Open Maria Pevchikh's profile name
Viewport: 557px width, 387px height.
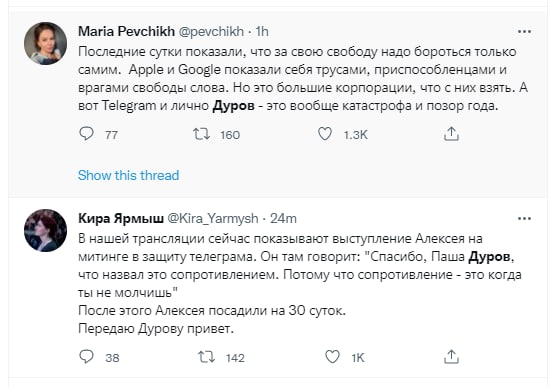coord(126,31)
